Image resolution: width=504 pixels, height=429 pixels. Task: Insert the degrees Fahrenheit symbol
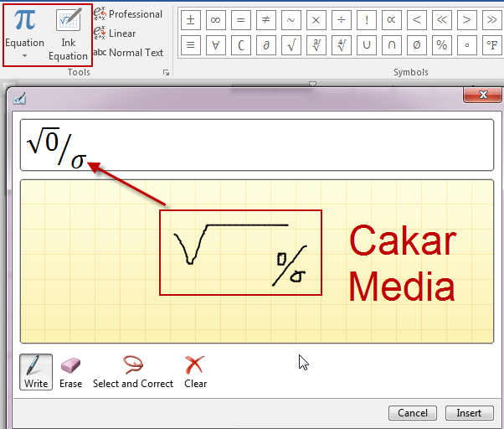491,45
